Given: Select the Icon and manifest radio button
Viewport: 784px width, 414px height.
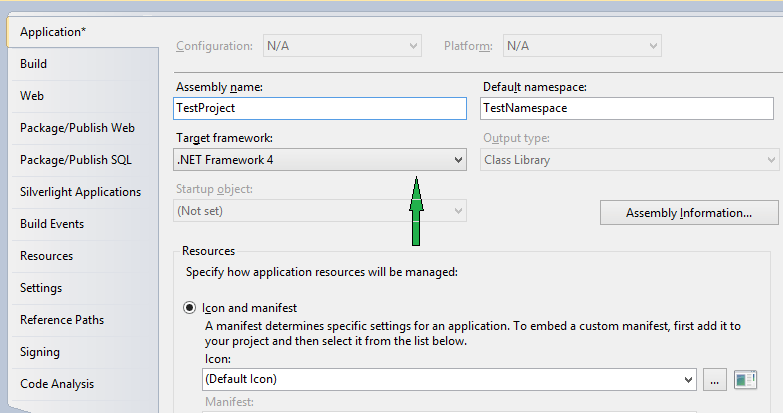Looking at the screenshot, I should [190, 308].
